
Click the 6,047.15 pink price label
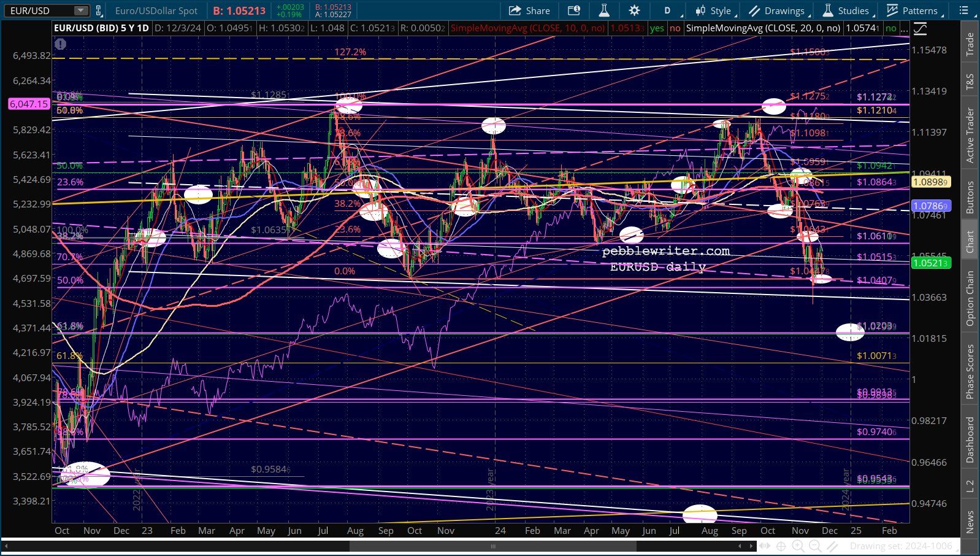(x=29, y=104)
